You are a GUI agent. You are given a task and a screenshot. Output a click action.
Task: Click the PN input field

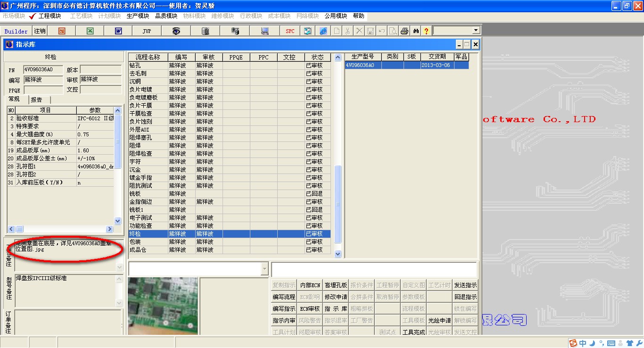coord(43,70)
